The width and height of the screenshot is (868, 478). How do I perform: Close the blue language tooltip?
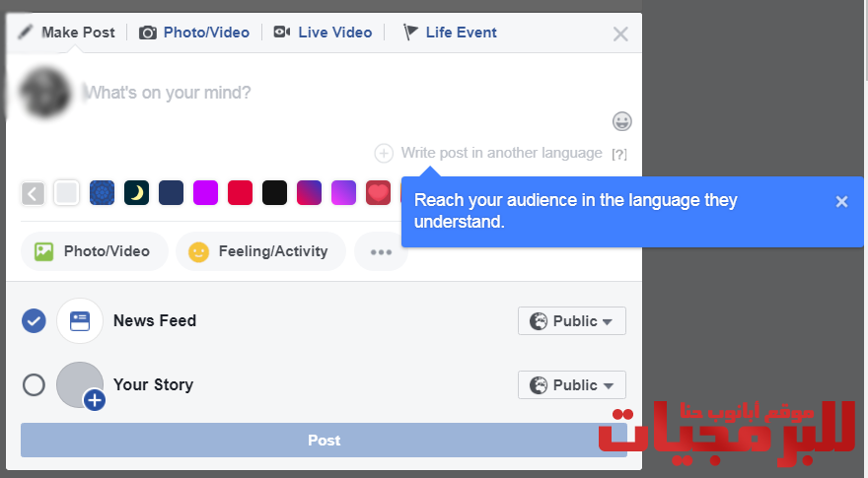841,201
